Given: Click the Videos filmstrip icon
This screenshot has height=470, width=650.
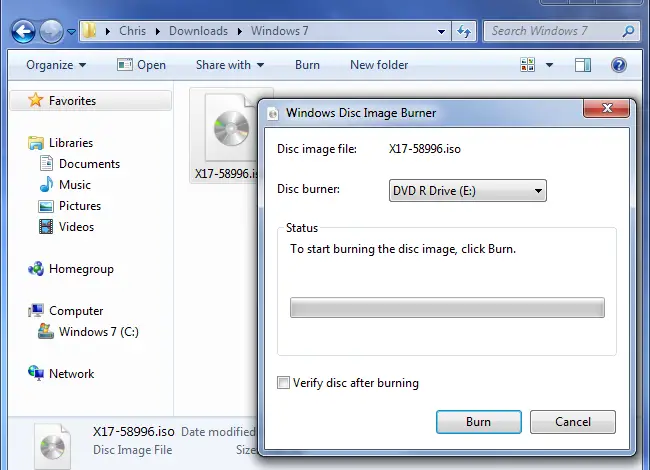Looking at the screenshot, I should (x=46, y=227).
